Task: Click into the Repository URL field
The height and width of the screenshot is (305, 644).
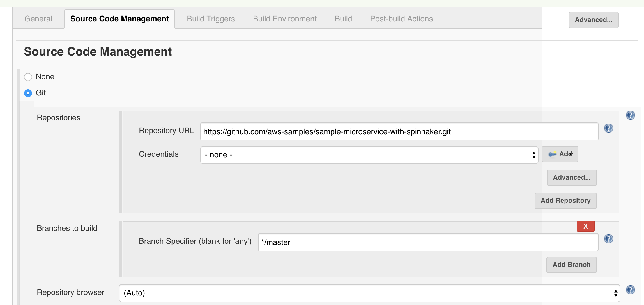Action: pyautogui.click(x=399, y=131)
